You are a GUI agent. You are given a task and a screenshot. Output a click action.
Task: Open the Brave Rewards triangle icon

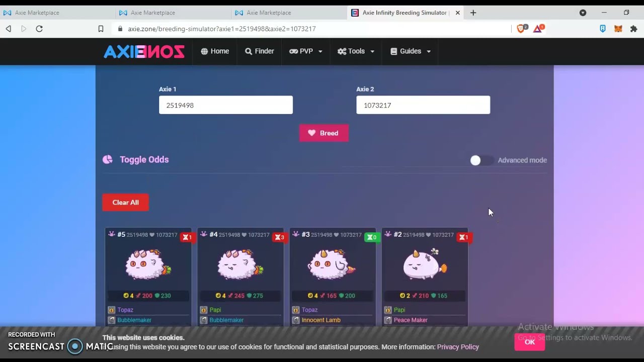point(538,29)
